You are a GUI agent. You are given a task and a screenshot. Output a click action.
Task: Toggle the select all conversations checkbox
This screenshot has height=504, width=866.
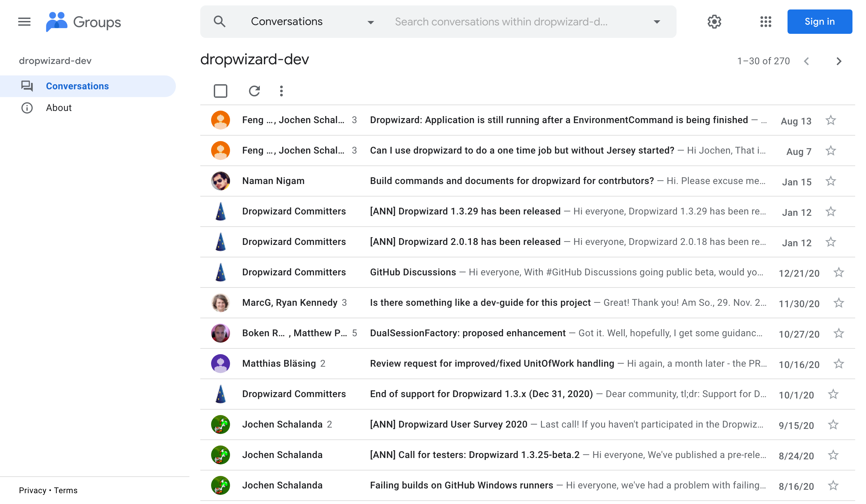coord(220,91)
